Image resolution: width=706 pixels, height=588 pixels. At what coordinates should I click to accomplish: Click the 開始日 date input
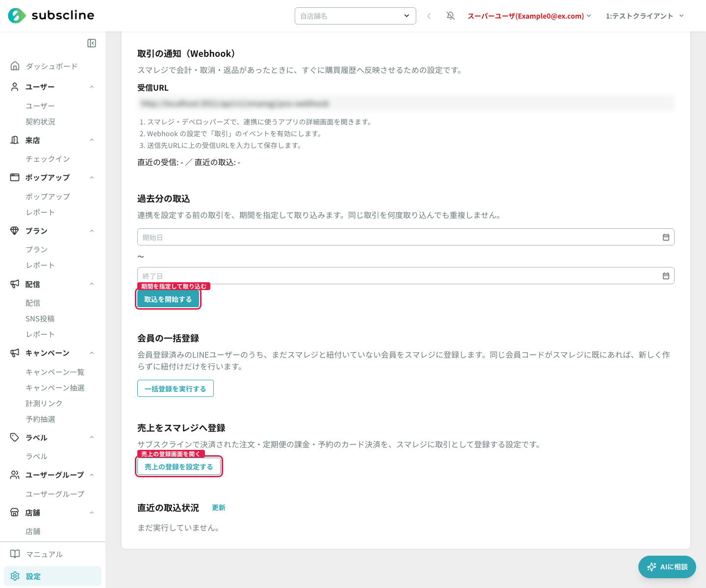(x=406, y=237)
